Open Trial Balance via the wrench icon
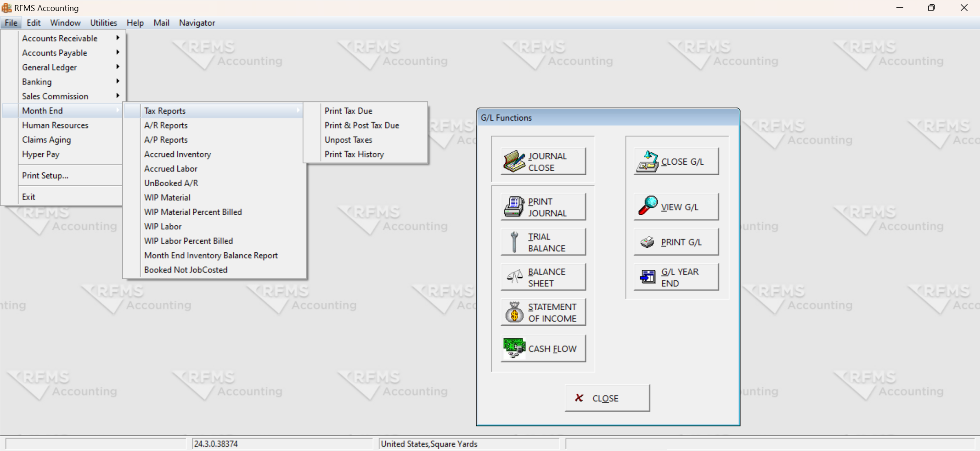 [542, 242]
